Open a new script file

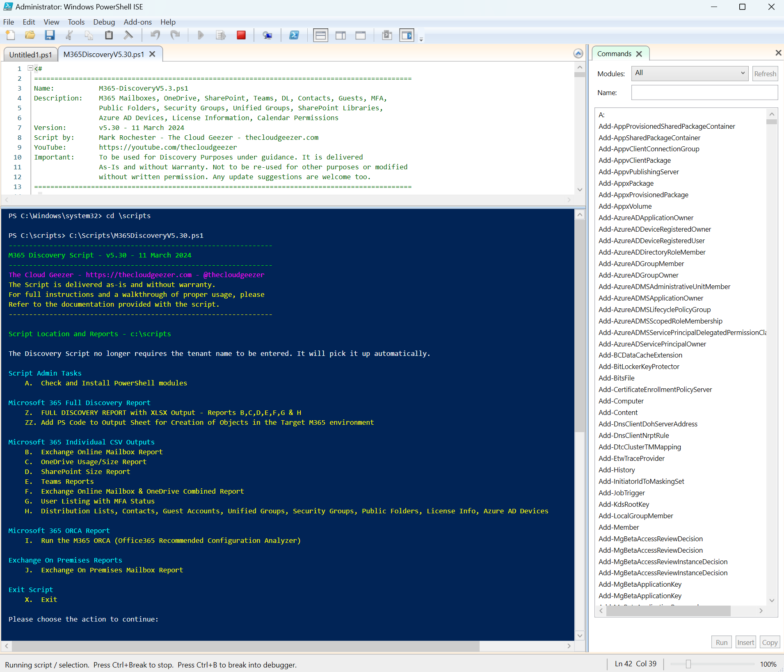(10, 35)
